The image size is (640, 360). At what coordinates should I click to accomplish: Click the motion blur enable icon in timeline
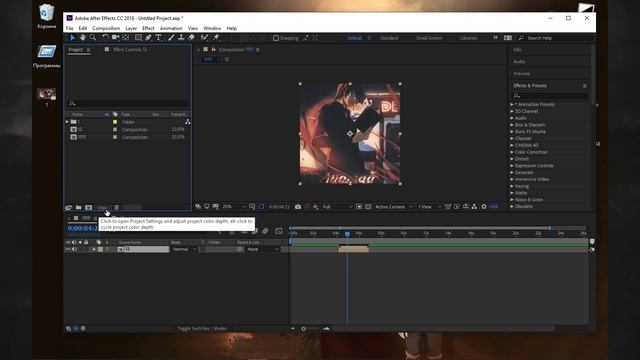pyautogui.click(x=265, y=231)
